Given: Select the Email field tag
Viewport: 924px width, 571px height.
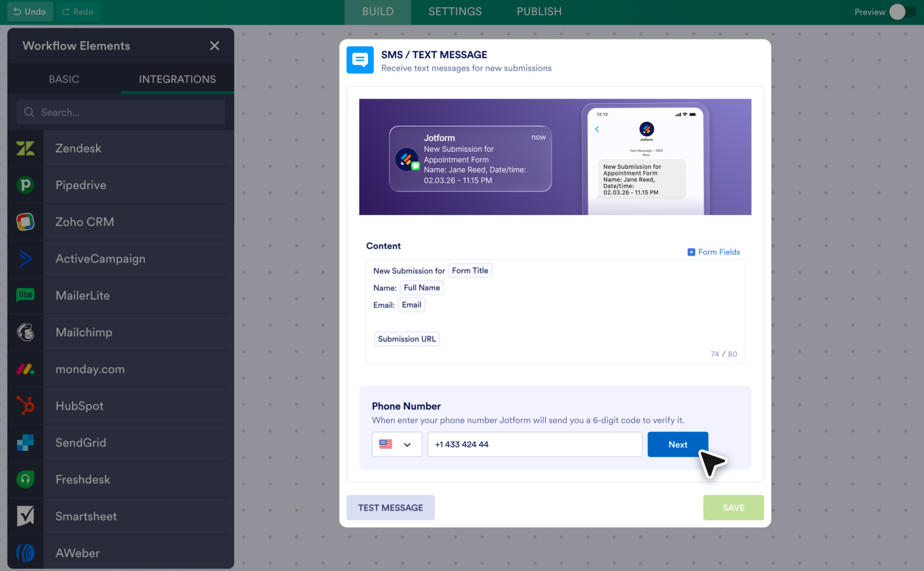Looking at the screenshot, I should pyautogui.click(x=411, y=305).
